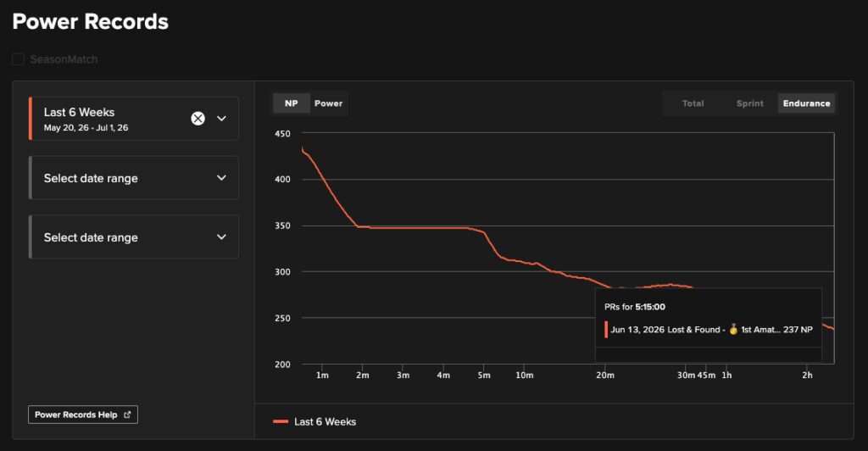Screen dimensions: 868x451
Task: Click the 20m label on time axis
Action: [605, 376]
